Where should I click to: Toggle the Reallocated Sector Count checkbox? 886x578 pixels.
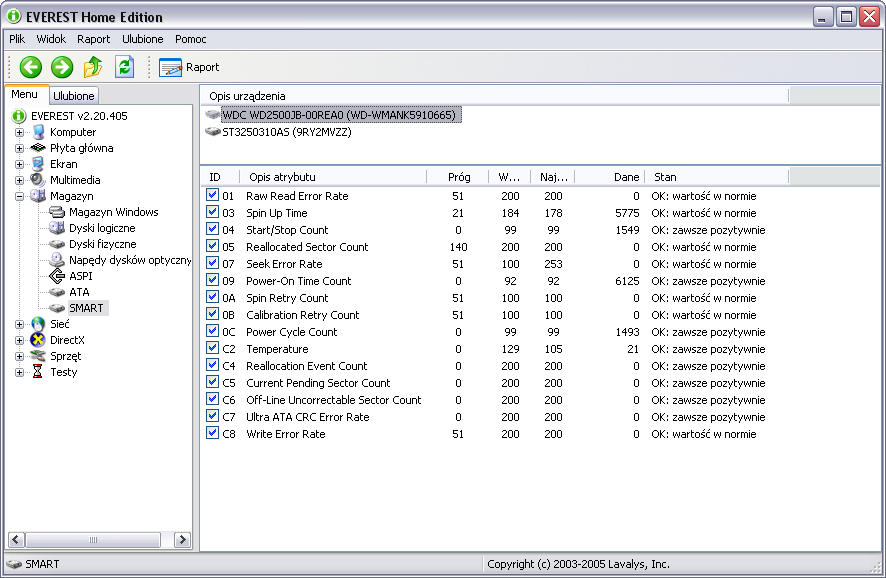[x=212, y=246]
